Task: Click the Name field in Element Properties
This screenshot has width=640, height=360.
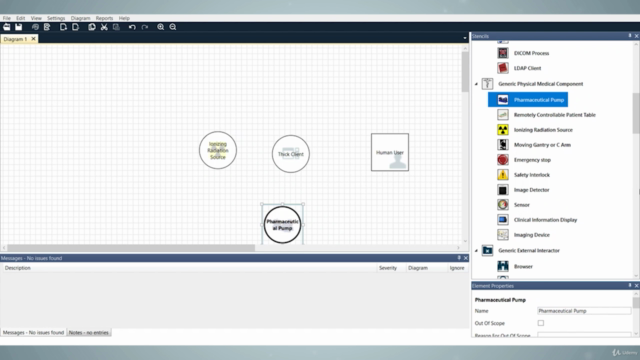Action: [x=584, y=311]
